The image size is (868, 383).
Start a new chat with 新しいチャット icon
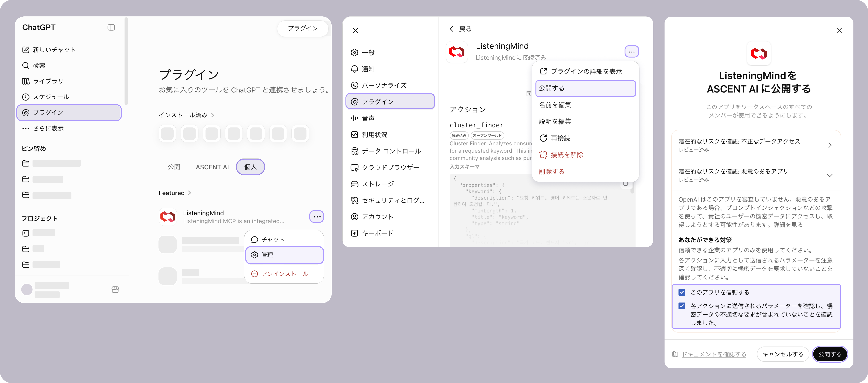coord(26,50)
